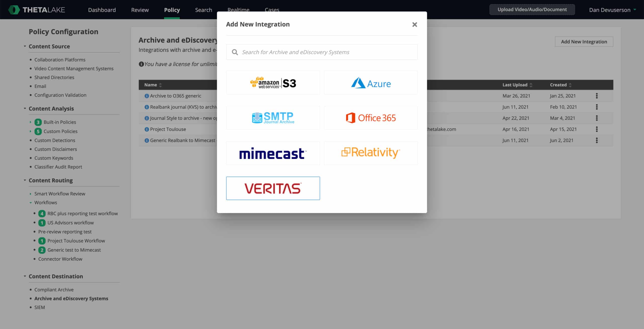Close the Add New Integration dialog
Screen dimensions: 644x329
pos(415,24)
